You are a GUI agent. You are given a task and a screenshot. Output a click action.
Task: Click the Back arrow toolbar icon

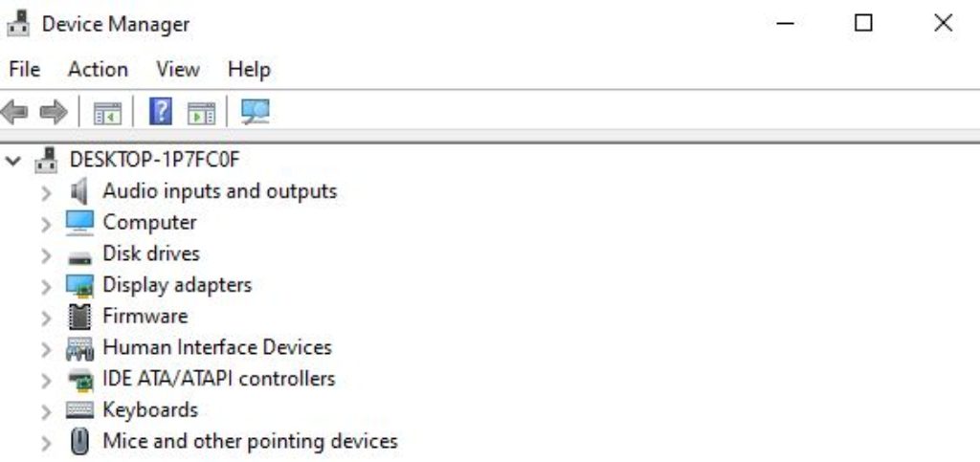pos(14,112)
